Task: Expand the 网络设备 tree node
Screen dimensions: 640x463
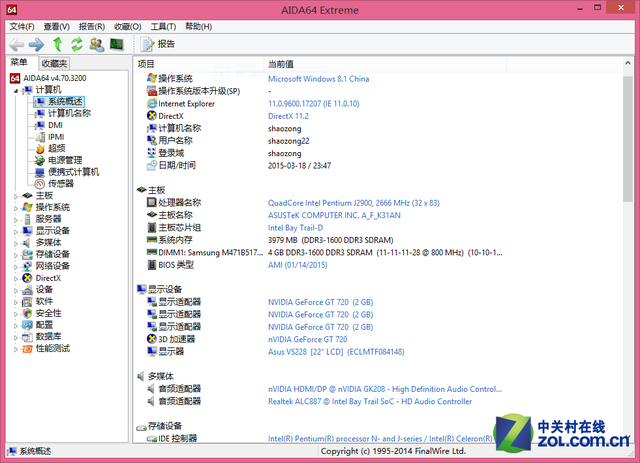Action: 16,267
